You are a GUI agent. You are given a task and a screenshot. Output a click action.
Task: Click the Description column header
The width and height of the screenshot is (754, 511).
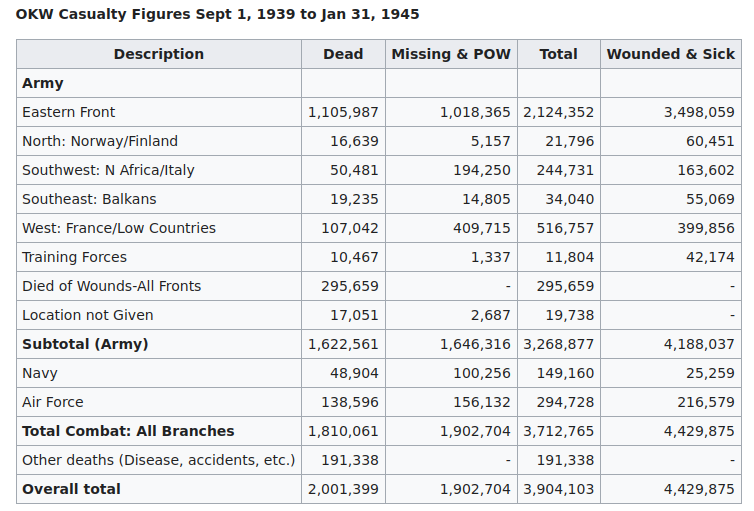pyautogui.click(x=158, y=54)
